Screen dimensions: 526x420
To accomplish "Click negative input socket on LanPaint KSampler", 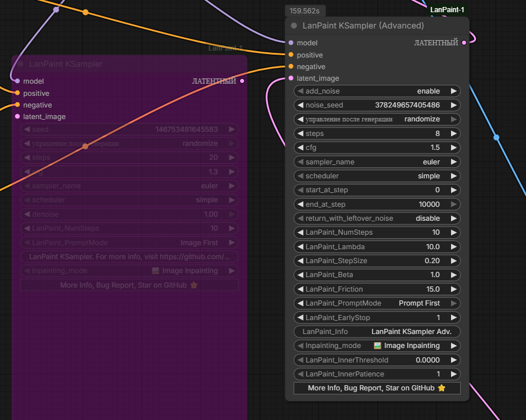I will [x=17, y=105].
